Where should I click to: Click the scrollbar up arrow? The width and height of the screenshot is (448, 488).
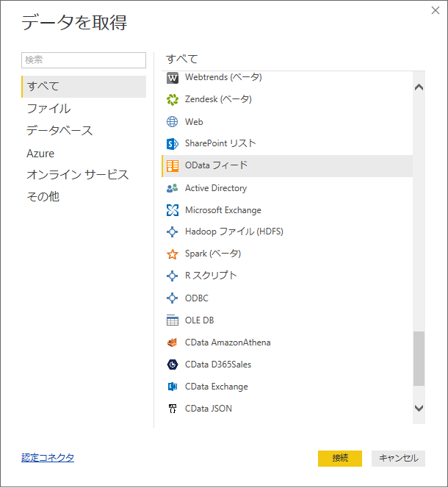coord(419,87)
